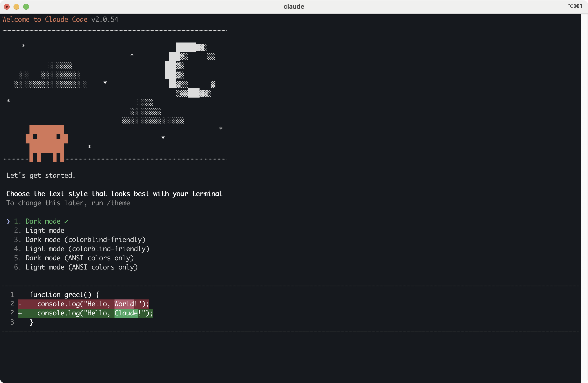588x383 pixels.
Task: Click the highlighted word Claude in diff
Action: click(x=126, y=313)
